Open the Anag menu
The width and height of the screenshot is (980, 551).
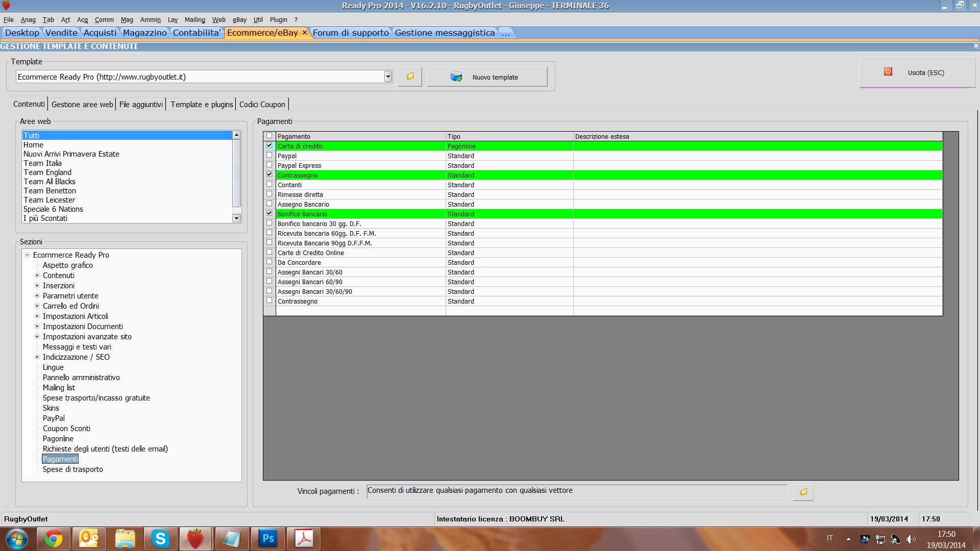[x=28, y=20]
